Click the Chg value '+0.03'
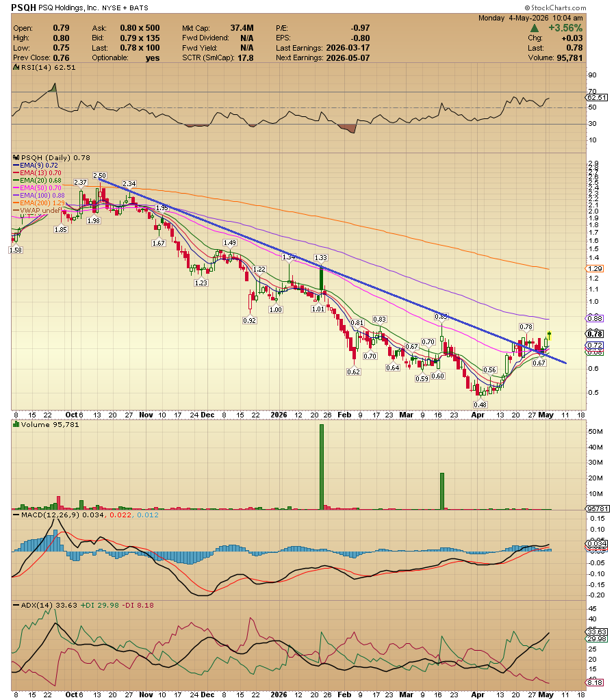 coord(572,38)
